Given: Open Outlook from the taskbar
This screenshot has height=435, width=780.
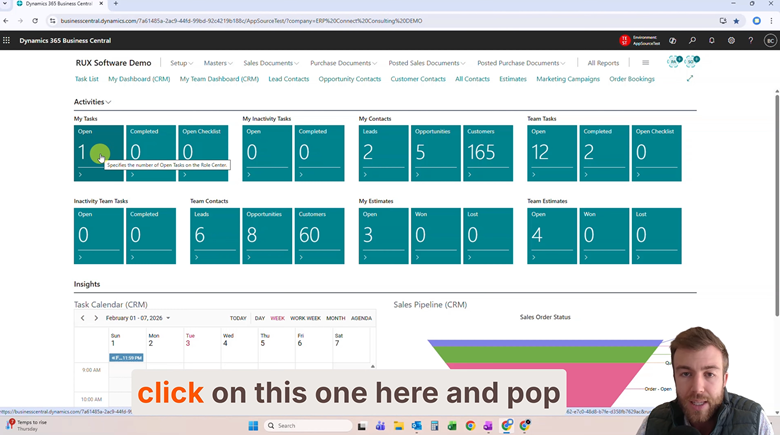Looking at the screenshot, I should click(416, 426).
